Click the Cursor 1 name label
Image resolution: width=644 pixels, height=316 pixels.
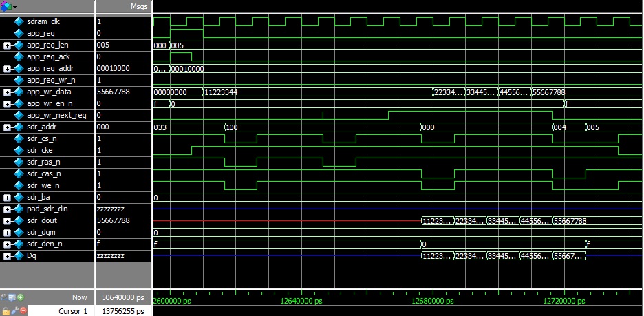point(72,311)
